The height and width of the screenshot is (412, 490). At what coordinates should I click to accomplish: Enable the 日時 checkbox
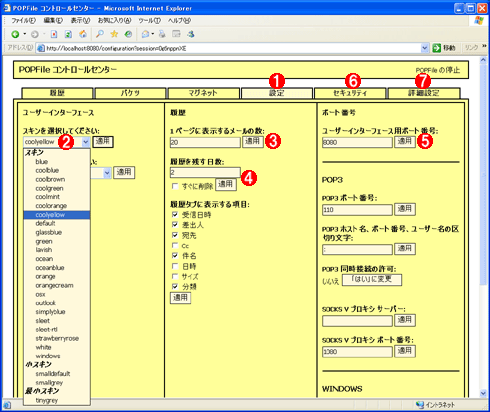175,266
